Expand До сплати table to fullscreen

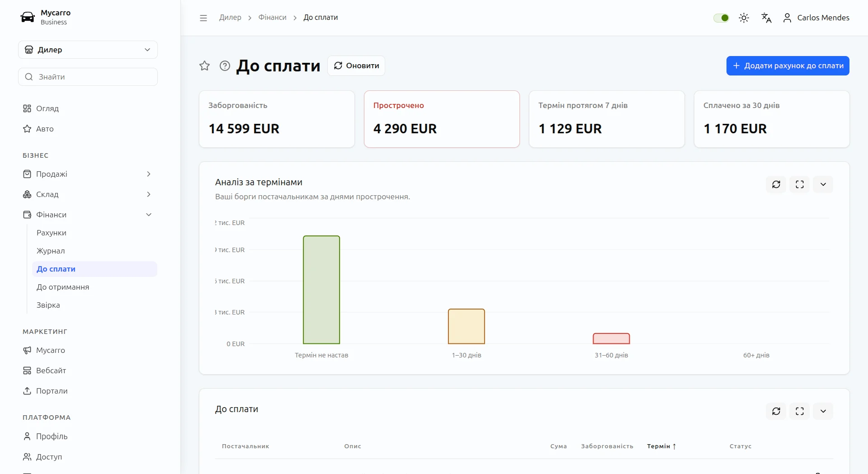pos(800,411)
